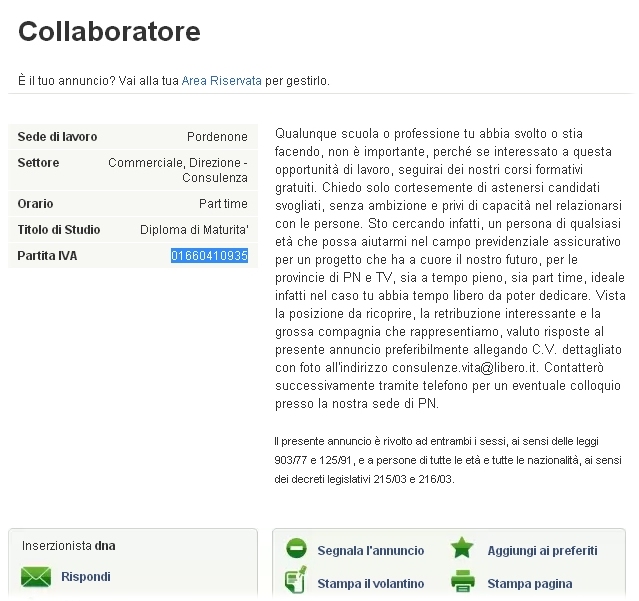
Task: Click Aggiungi ai preferiti link
Action: 542,550
